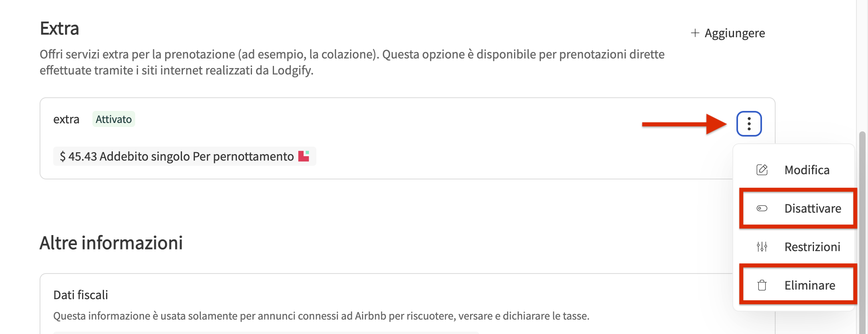Click the sliders icon next to Restrizioni
The height and width of the screenshot is (334, 868).
(x=762, y=247)
